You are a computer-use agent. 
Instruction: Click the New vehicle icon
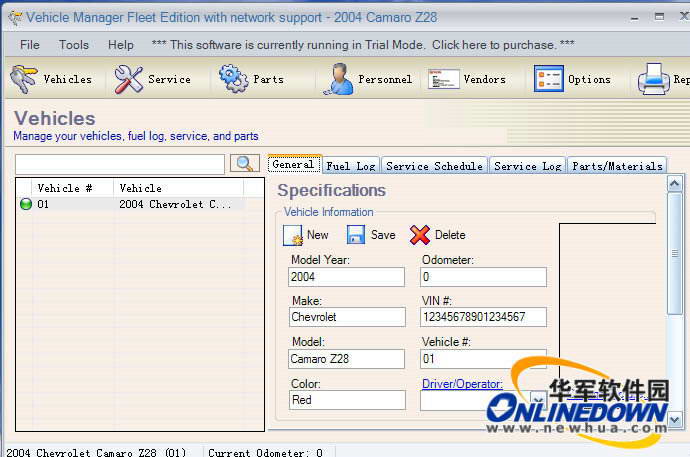(293, 235)
